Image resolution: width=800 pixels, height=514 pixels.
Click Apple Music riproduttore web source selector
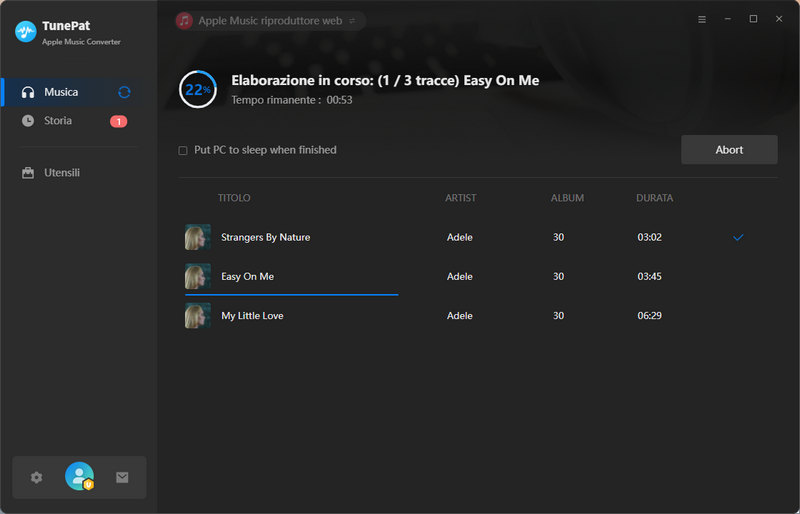(270, 21)
